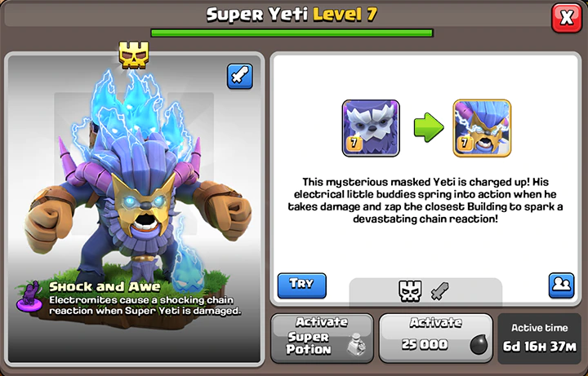Image resolution: width=588 pixels, height=376 pixels.
Task: Activate using Super Potion
Action: tap(322, 338)
